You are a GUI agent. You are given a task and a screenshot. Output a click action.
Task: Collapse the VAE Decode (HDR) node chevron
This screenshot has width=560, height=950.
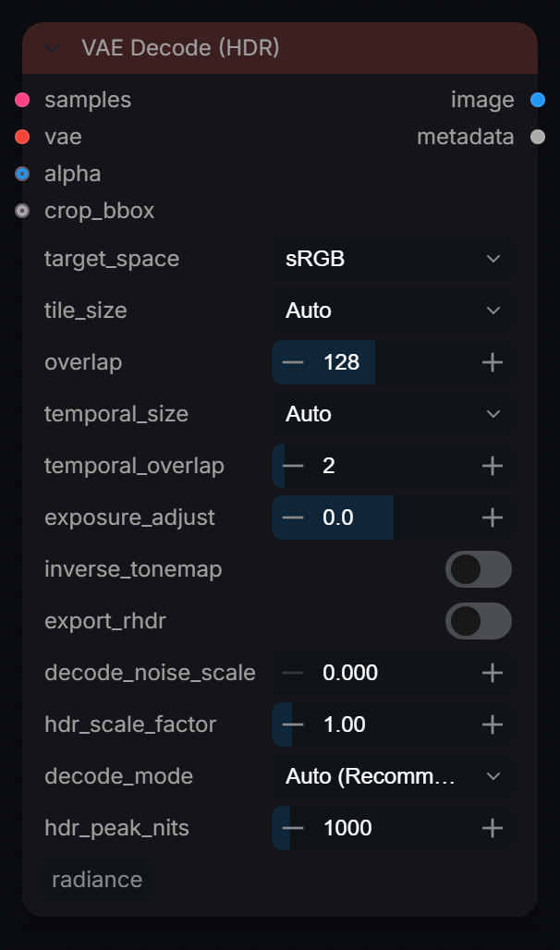[x=53, y=48]
